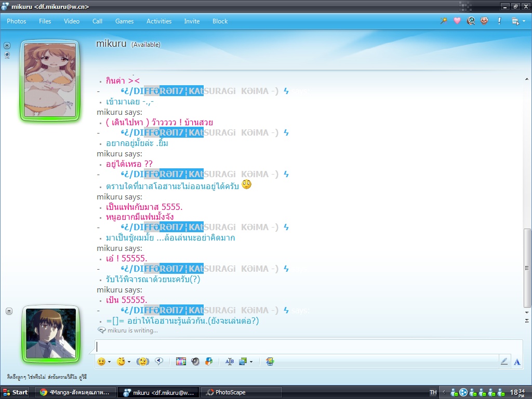The width and height of the screenshot is (532, 399).
Task: Click the chat history scrollbar thumb
Action: coord(527,268)
